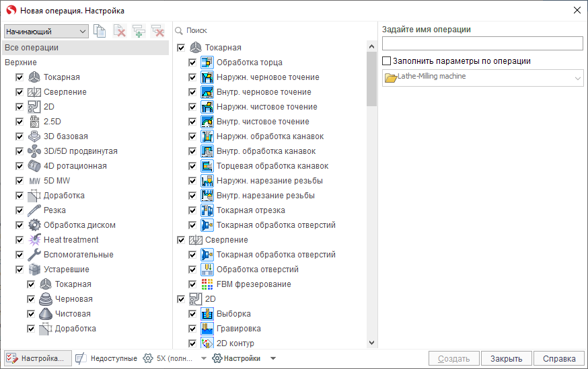
Task: Expand the Настройки dropdown arrow
Action: [x=272, y=358]
